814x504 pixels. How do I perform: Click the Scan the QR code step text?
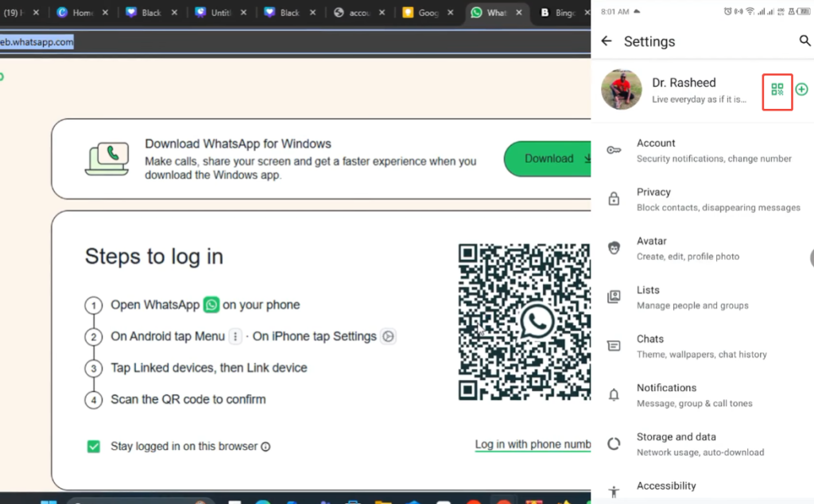(x=188, y=400)
